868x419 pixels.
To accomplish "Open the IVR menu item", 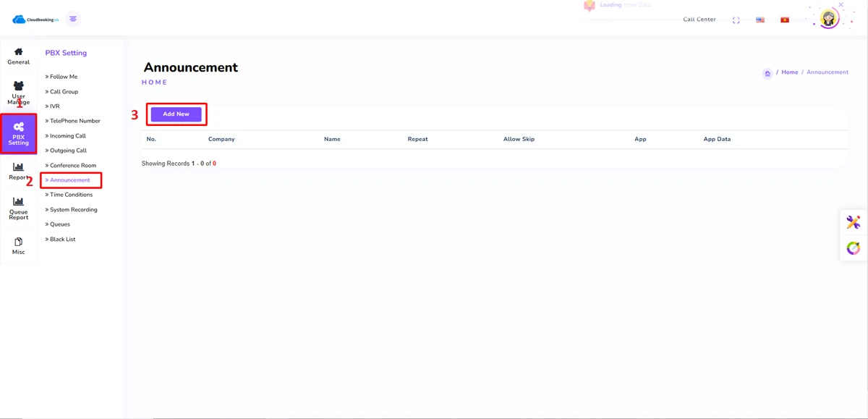I will coord(55,106).
